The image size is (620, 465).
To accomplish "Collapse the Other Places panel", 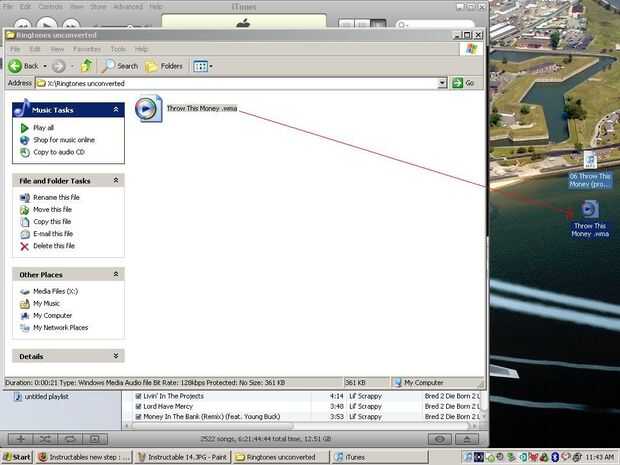I will click(x=116, y=274).
